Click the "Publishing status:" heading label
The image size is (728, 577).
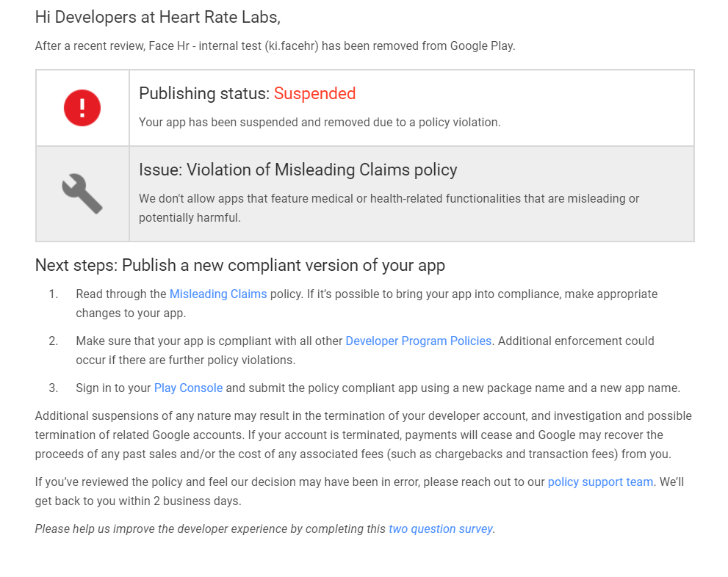pyautogui.click(x=204, y=93)
